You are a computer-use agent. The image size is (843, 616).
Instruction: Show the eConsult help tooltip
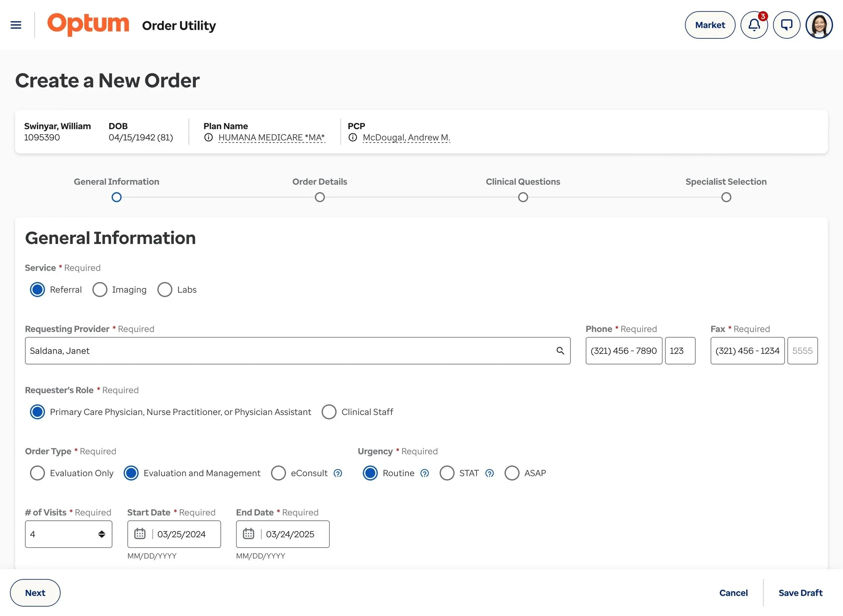tap(338, 473)
